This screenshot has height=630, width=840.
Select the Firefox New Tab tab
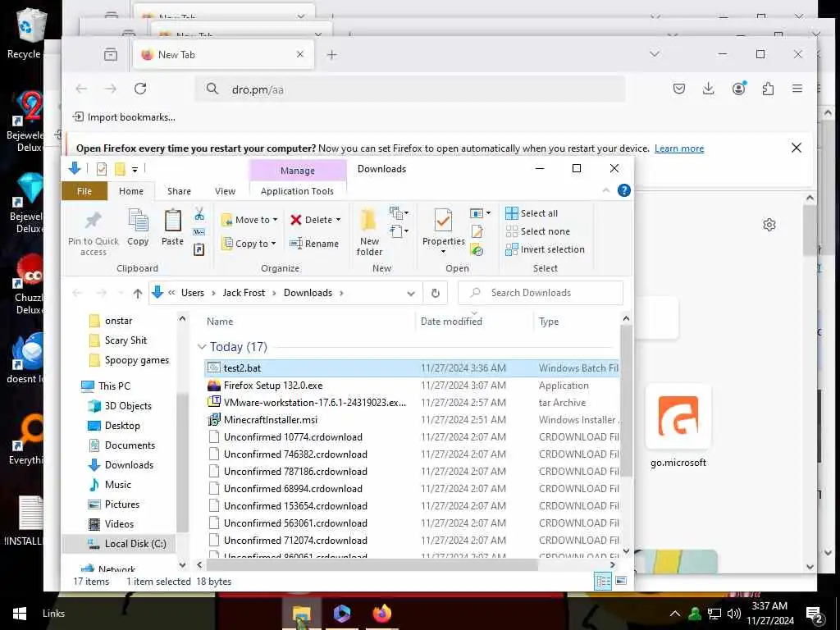coord(222,54)
